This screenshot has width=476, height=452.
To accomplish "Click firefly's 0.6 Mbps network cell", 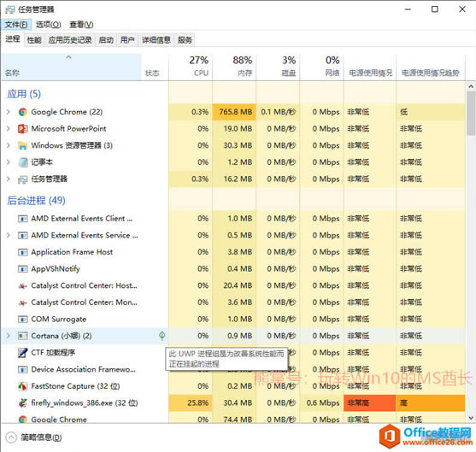I will 321,403.
